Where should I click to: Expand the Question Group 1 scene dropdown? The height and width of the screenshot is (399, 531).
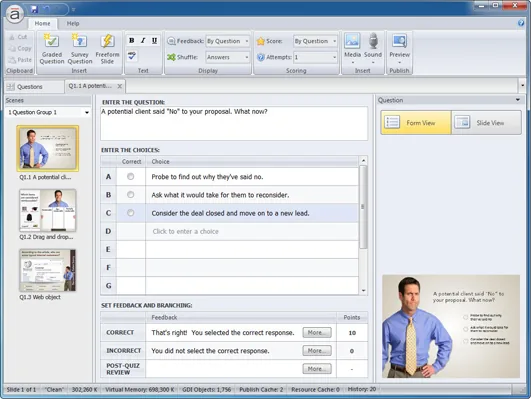(x=87, y=112)
